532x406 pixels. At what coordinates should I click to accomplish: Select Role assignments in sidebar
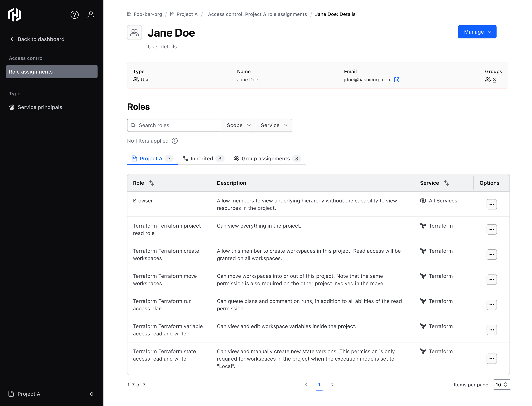pos(52,71)
